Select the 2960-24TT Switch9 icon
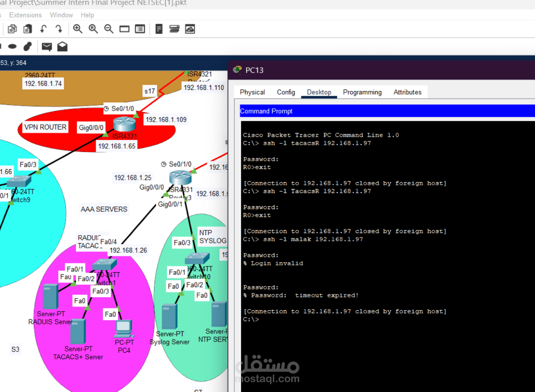Screen dimensions: 535x392 pos(19,181)
